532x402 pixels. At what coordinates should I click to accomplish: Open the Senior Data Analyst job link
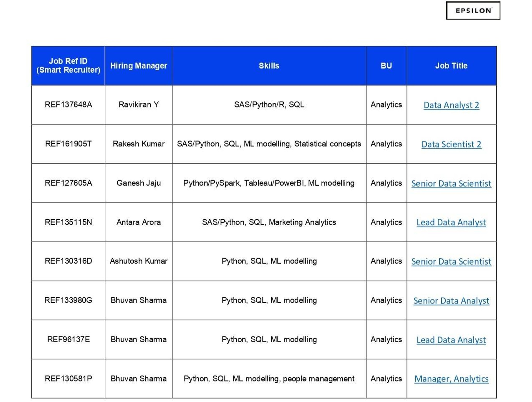(451, 300)
